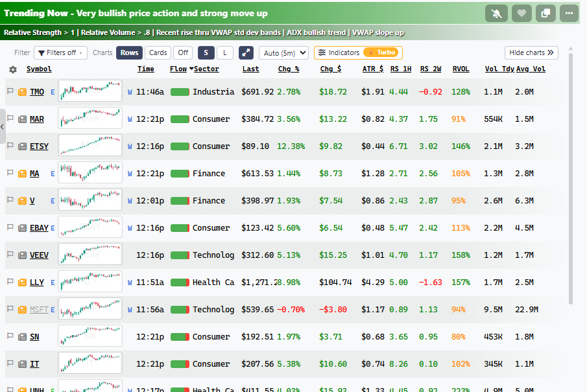Image resolution: width=587 pixels, height=392 pixels.
Task: Sort by the RS 2W column
Action: pos(431,69)
